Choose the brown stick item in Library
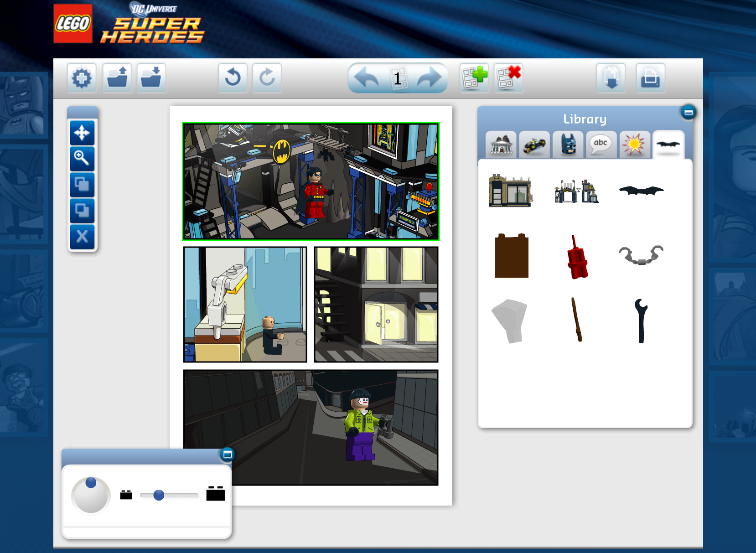This screenshot has width=756, height=553. tap(577, 320)
